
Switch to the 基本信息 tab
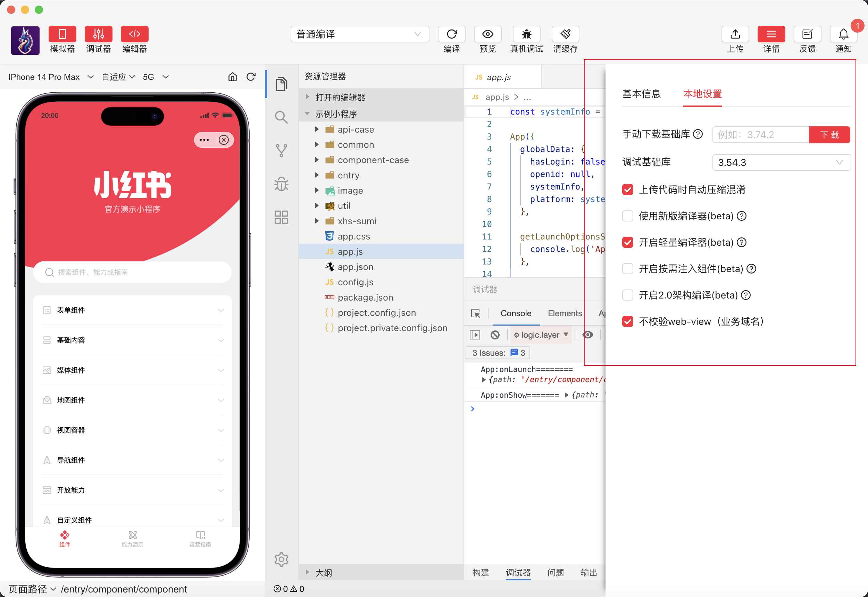pyautogui.click(x=641, y=93)
